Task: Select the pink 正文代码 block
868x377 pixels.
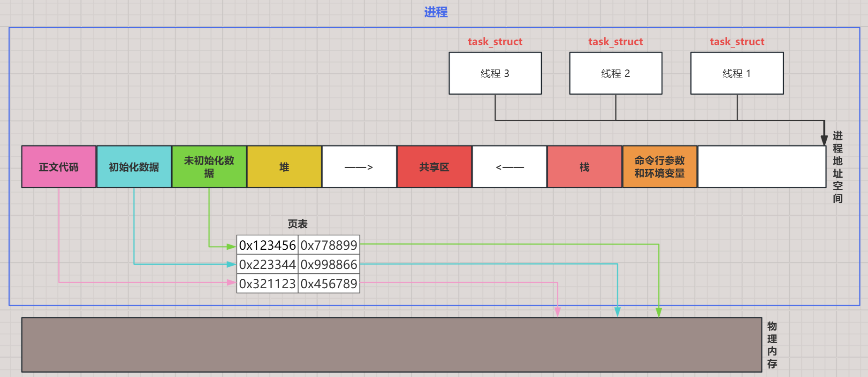Action: tap(59, 167)
